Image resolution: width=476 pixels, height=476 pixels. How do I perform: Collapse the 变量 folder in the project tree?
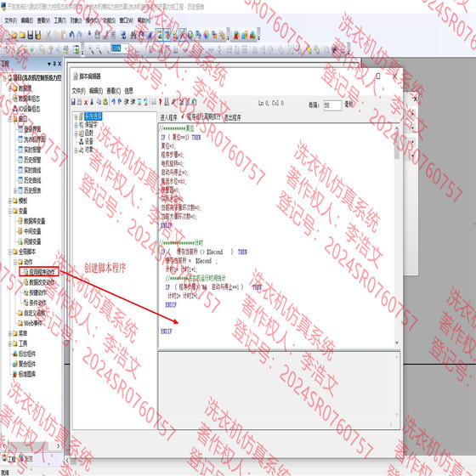(x=9, y=211)
